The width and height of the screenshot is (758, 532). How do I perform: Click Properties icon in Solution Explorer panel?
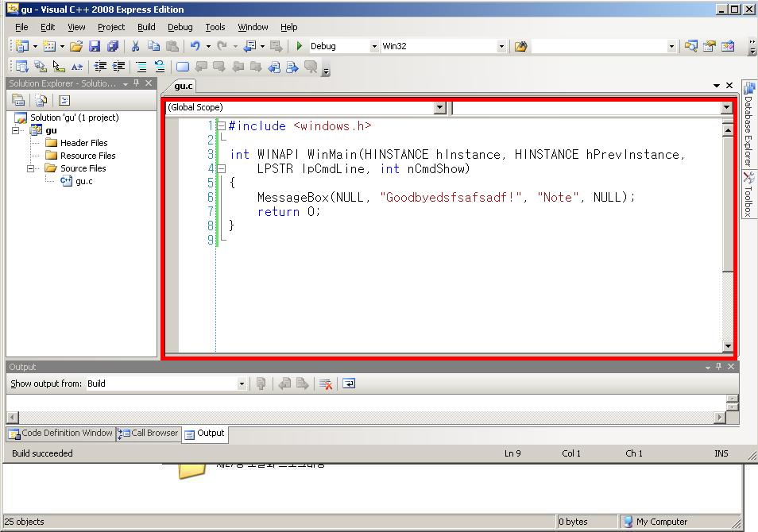18,100
